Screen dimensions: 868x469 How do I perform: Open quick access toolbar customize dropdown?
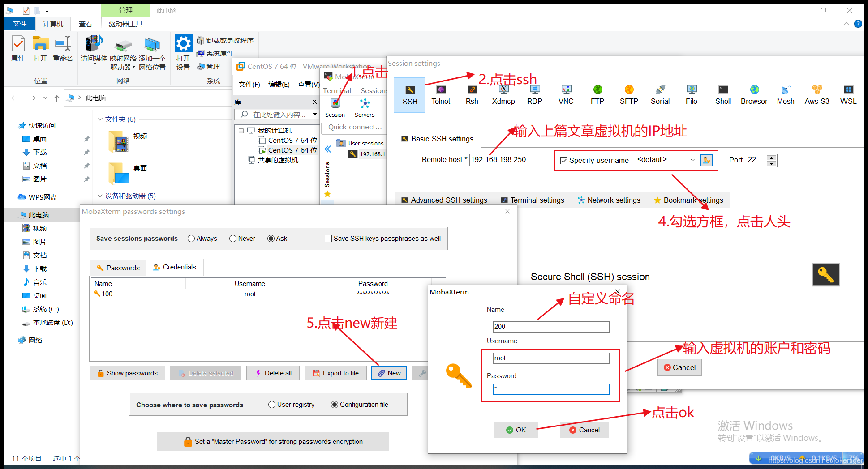(47, 11)
